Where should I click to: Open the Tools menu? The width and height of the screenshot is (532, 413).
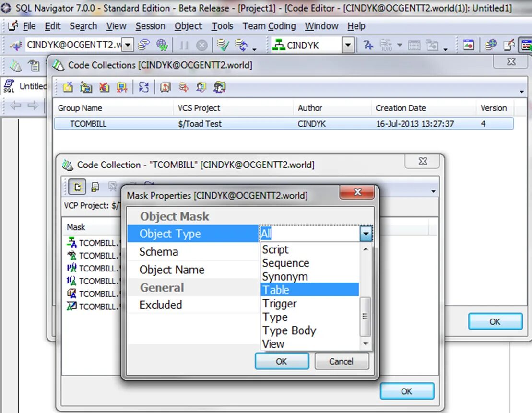click(x=222, y=26)
